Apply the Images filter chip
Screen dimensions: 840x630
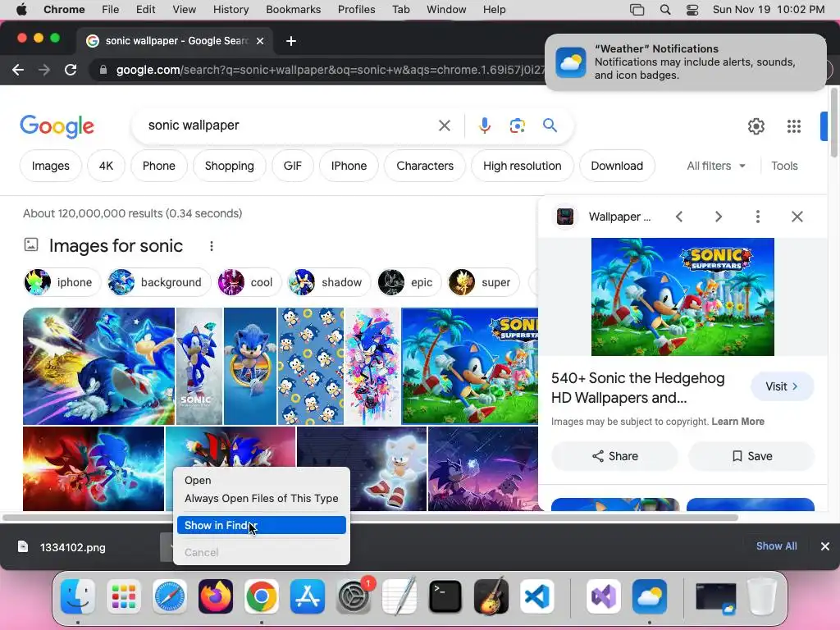point(51,166)
